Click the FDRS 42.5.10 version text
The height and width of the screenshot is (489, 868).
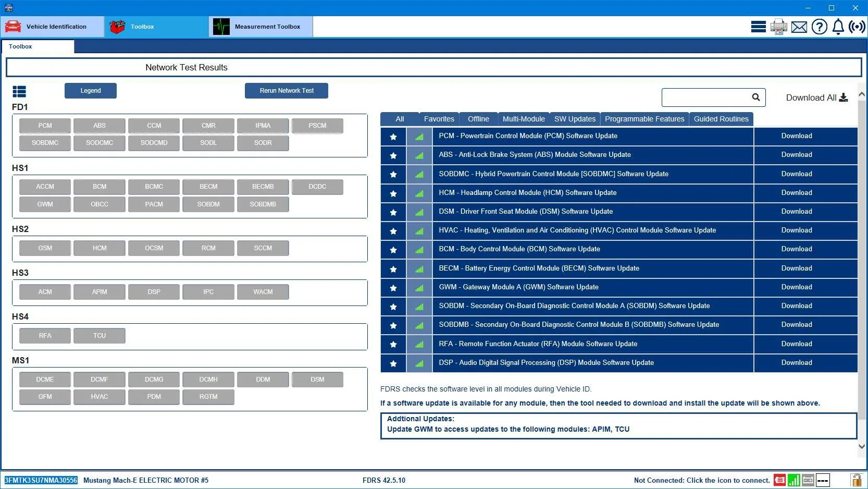pyautogui.click(x=384, y=481)
